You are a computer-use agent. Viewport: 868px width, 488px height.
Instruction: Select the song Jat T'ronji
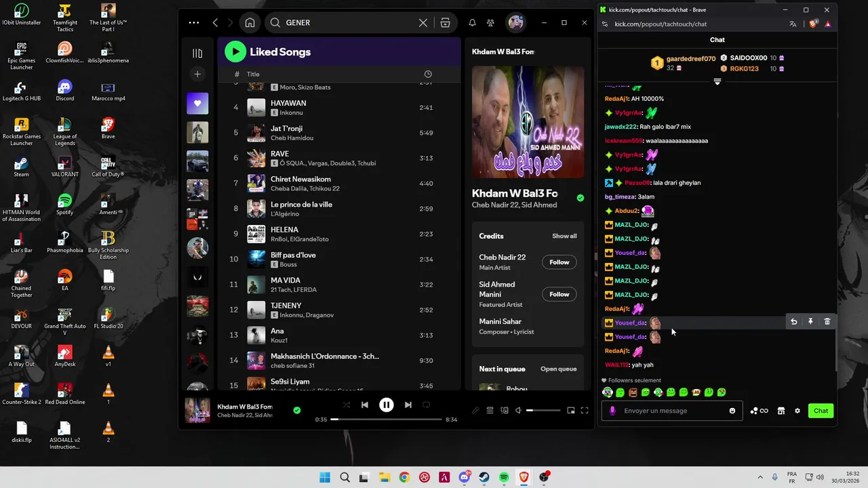(x=339, y=133)
